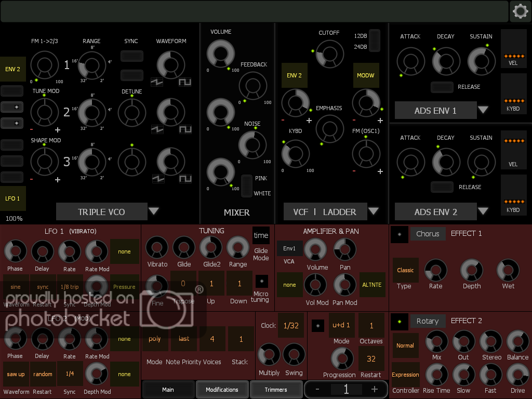Open the Chorus effect selector
The image size is (532, 399).
[428, 234]
